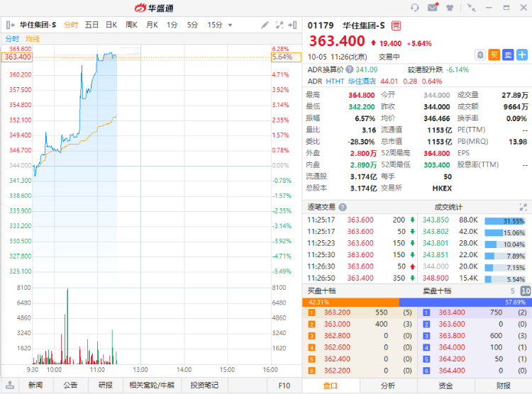The height and width of the screenshot is (394, 532).
Task: Switch to the 日K daily candlestick chart
Action: click(x=111, y=25)
